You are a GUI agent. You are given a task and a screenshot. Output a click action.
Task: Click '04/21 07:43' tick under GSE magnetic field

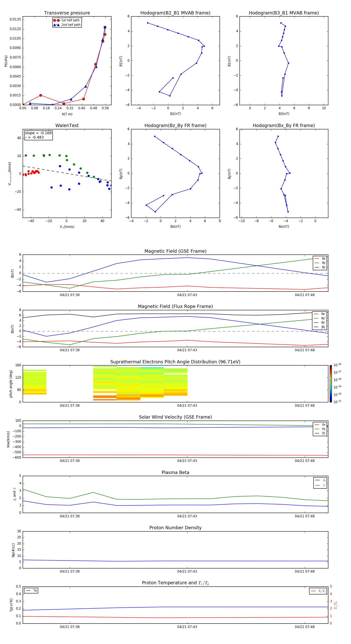pos(187,295)
